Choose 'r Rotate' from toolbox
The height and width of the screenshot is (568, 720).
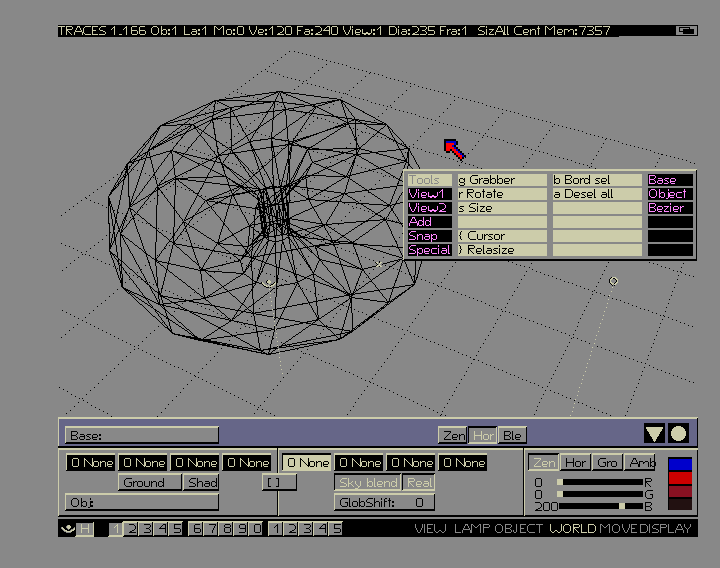502,194
